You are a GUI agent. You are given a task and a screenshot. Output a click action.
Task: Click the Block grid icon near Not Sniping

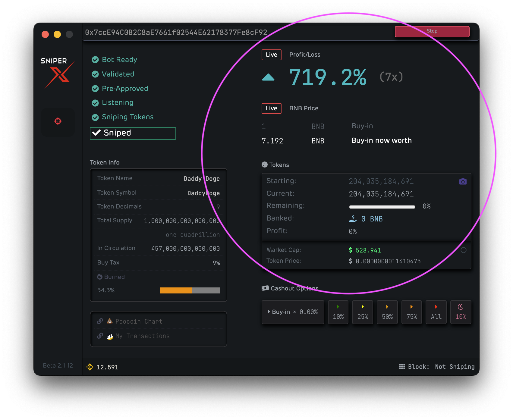pyautogui.click(x=402, y=366)
